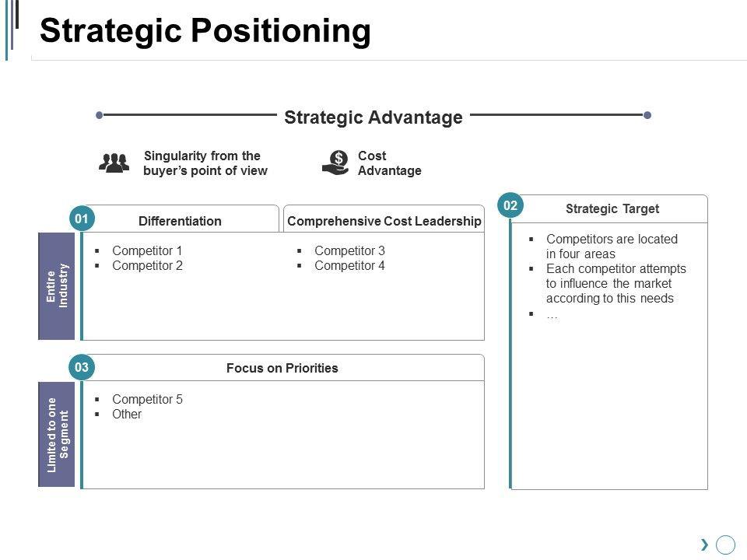Click the Singularity from the buyer's view text

(205, 163)
